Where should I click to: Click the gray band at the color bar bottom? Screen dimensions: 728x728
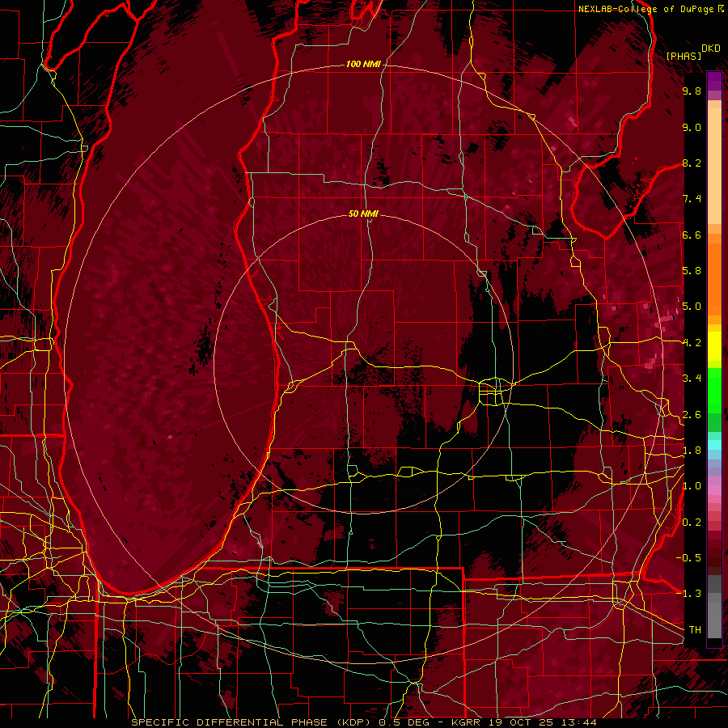(x=714, y=607)
